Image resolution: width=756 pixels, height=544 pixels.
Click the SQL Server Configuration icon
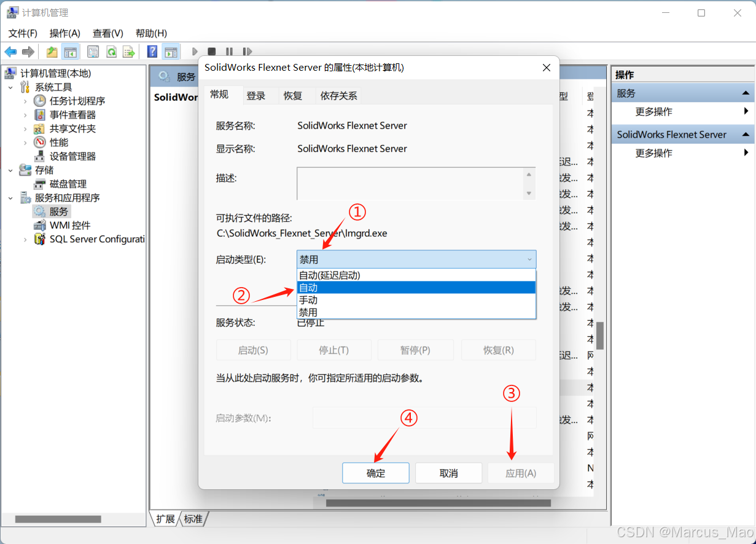[x=39, y=239]
